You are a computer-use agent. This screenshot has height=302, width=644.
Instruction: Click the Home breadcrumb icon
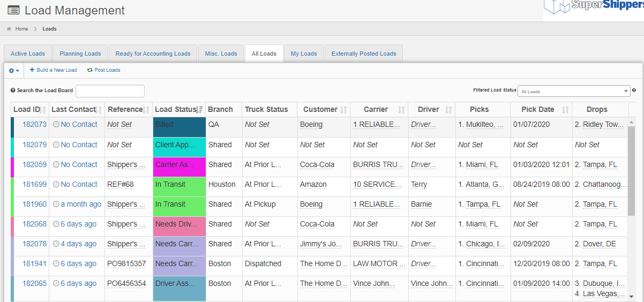[9, 29]
